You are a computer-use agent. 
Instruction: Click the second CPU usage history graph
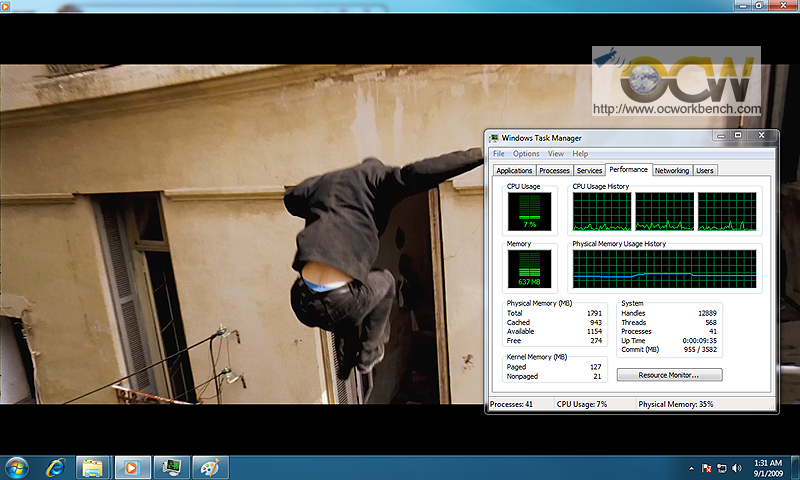(x=664, y=212)
